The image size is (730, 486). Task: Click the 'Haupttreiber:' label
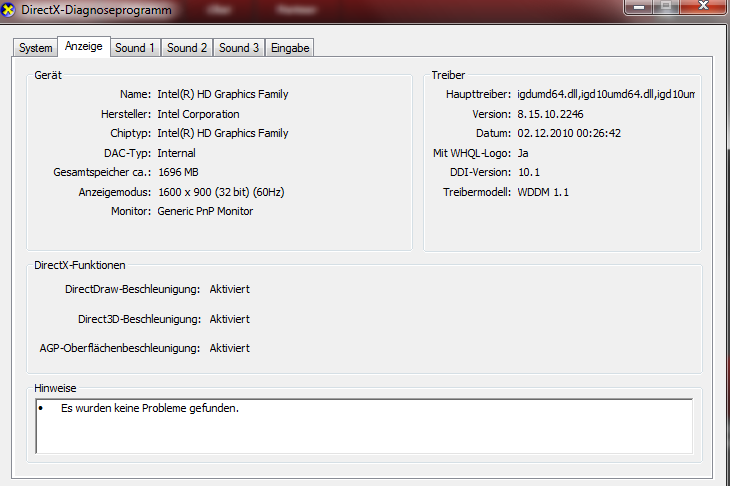478,94
